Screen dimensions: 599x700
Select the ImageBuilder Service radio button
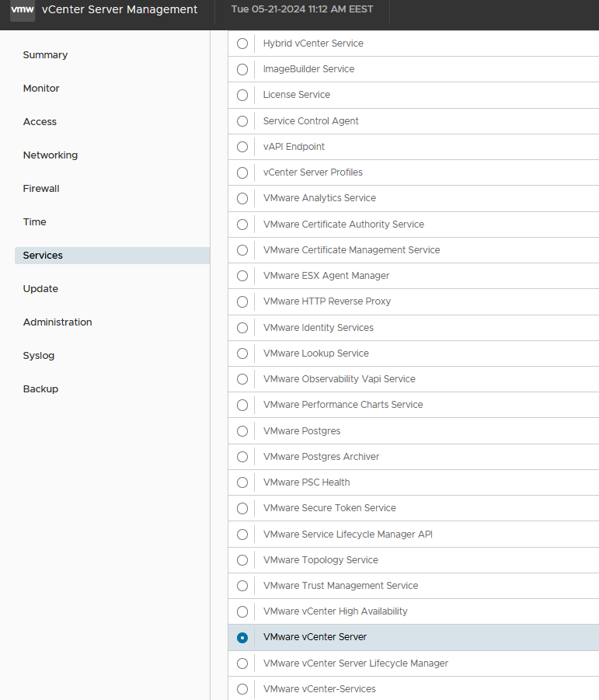[242, 69]
